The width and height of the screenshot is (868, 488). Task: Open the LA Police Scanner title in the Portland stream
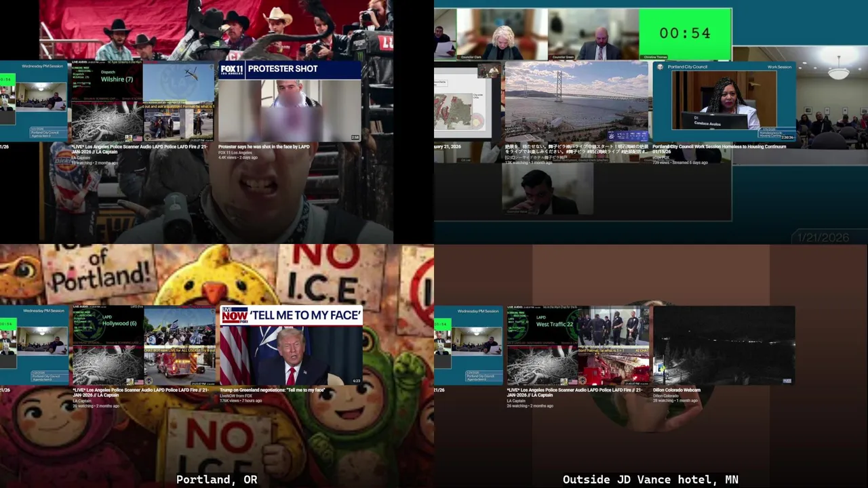[x=140, y=393]
